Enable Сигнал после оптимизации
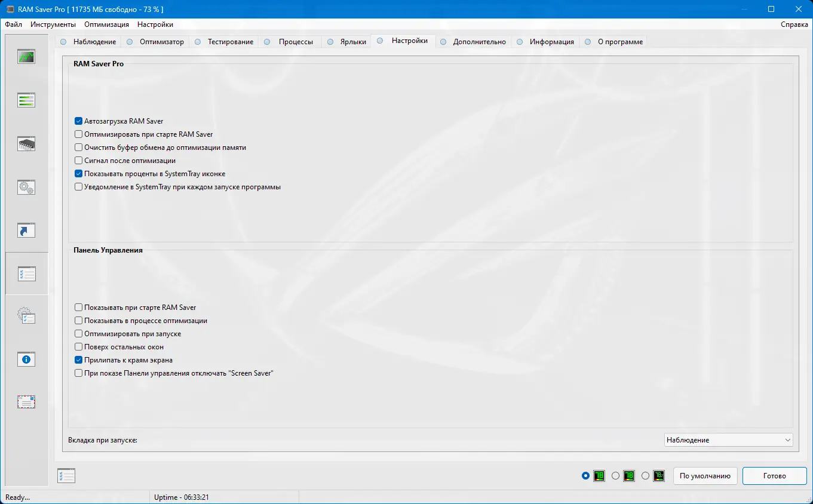 pyautogui.click(x=78, y=161)
